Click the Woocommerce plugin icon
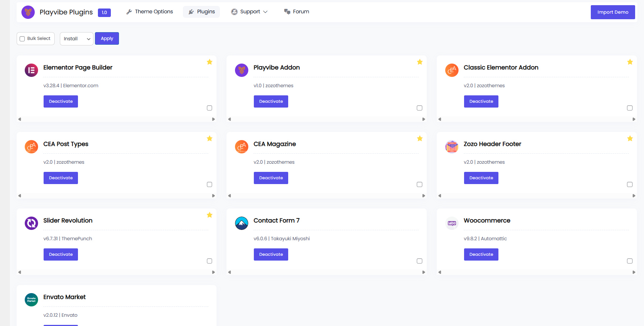 (452, 223)
